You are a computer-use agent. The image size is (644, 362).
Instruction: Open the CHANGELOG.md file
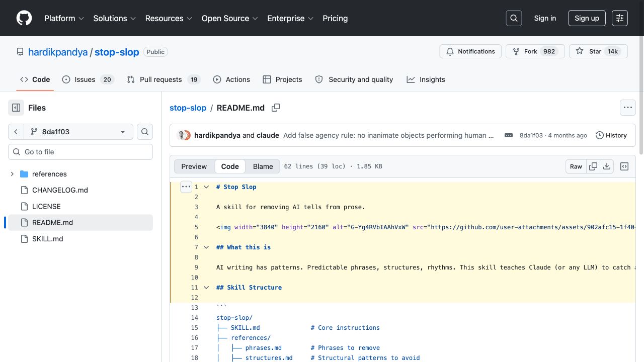60,190
